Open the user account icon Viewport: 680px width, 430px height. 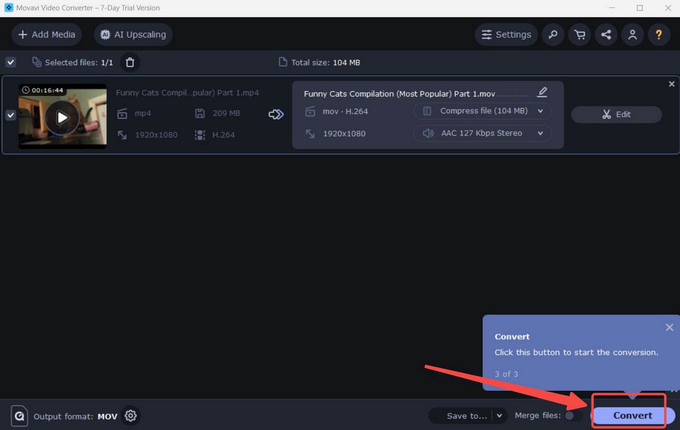(x=632, y=35)
